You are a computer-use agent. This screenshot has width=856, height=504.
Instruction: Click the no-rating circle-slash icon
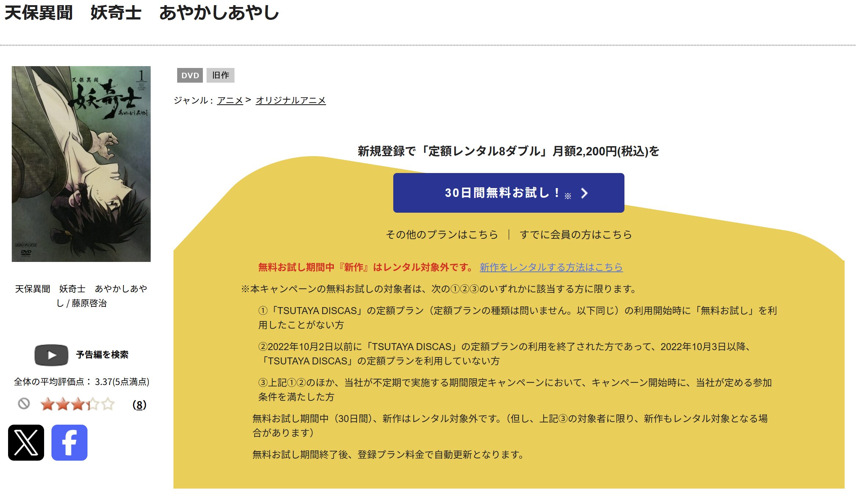(x=24, y=404)
